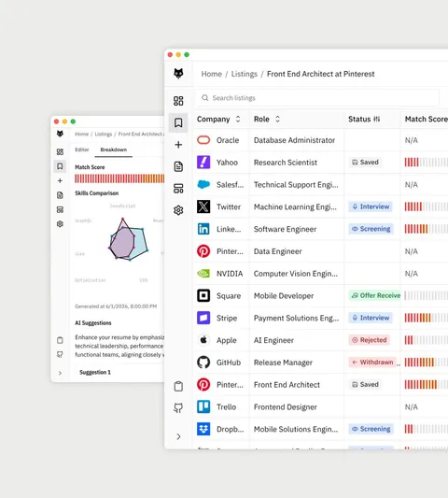Click the Trello logo

pos(203,406)
